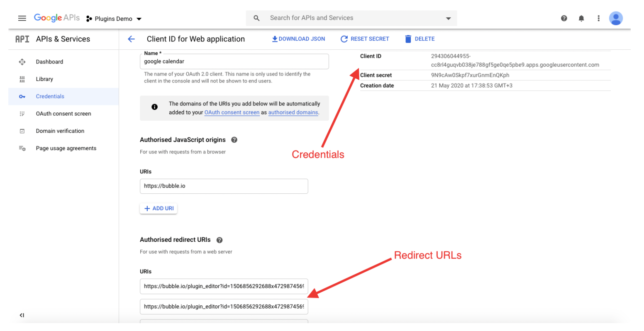Click the Add URI button

[159, 208]
